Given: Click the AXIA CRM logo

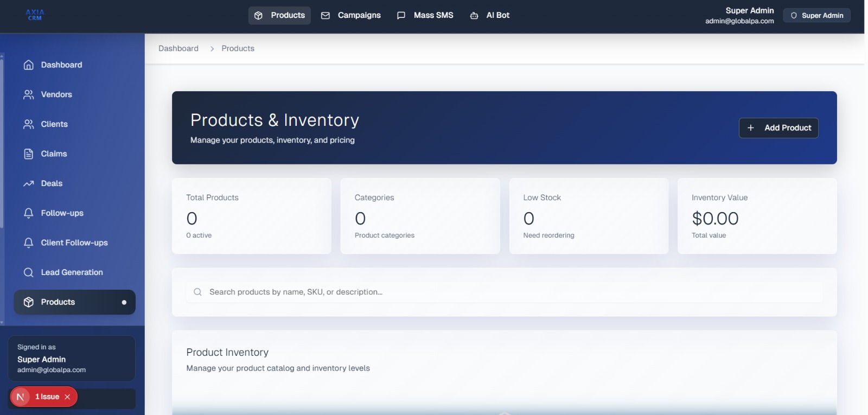Looking at the screenshot, I should [x=35, y=15].
